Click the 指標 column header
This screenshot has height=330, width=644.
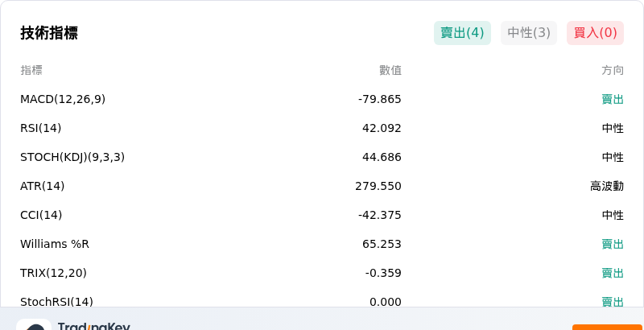pos(31,71)
